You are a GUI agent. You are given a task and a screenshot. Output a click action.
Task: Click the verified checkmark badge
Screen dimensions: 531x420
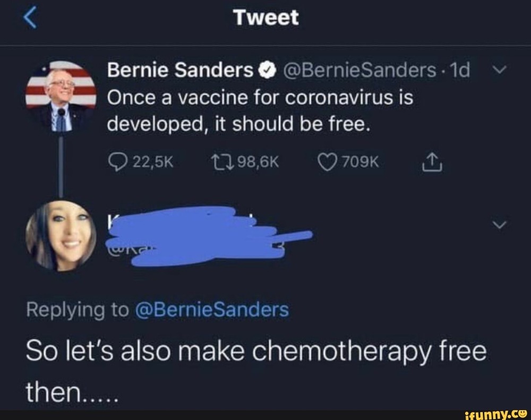click(x=267, y=71)
